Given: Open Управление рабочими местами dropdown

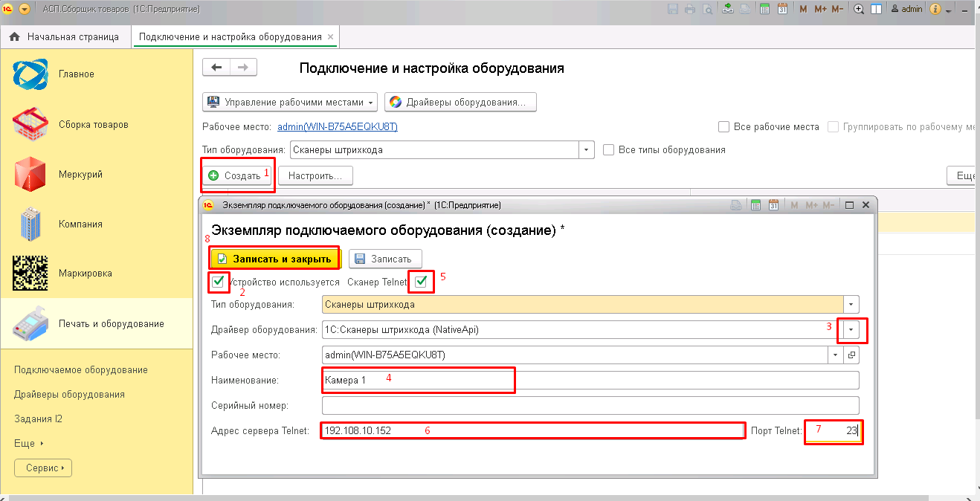Looking at the screenshot, I should click(x=290, y=102).
